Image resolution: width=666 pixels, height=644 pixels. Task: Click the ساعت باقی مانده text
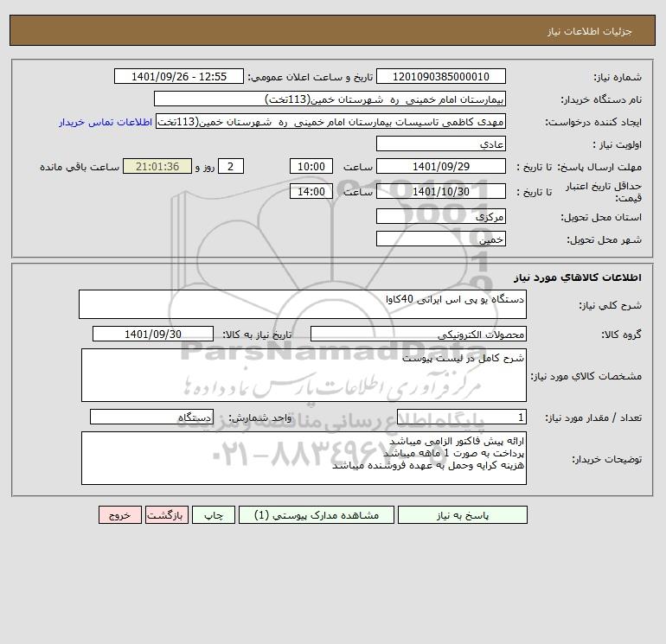80,167
